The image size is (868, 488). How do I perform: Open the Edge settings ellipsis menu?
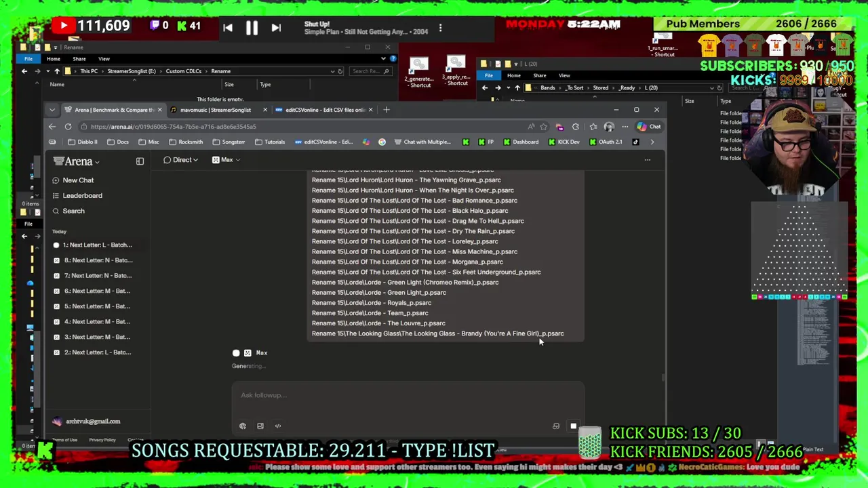pyautogui.click(x=625, y=127)
